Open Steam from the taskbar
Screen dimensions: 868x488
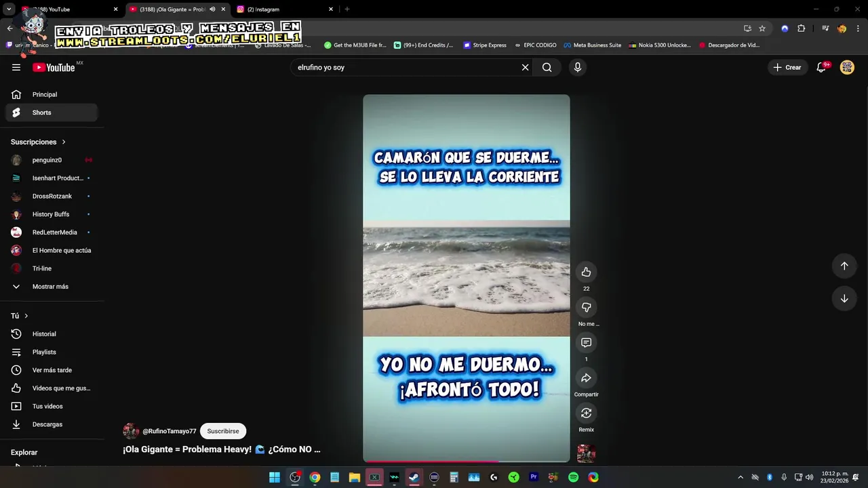click(414, 477)
